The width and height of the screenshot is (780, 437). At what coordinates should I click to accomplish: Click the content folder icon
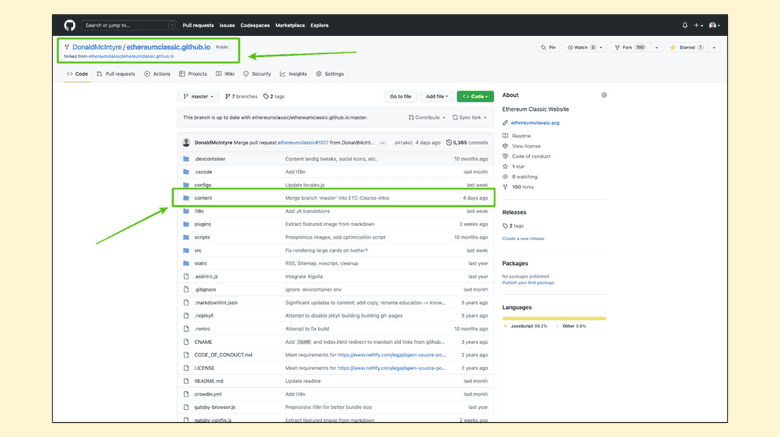(186, 198)
